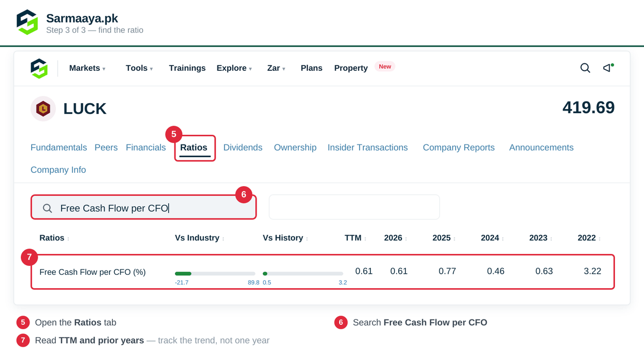The height and width of the screenshot is (350, 644).
Task: Sort by the Vs History column arrow
Action: point(307,238)
